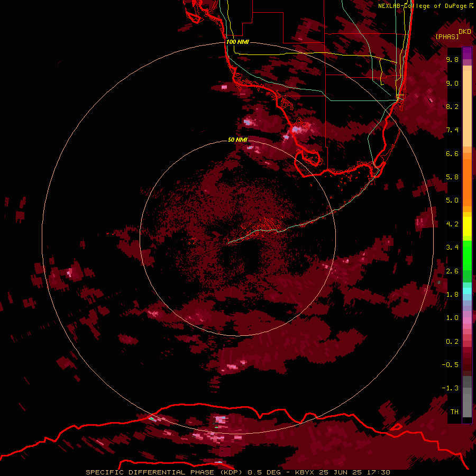Click the 3.4 legend value
The image size is (476, 476).
click(x=452, y=248)
